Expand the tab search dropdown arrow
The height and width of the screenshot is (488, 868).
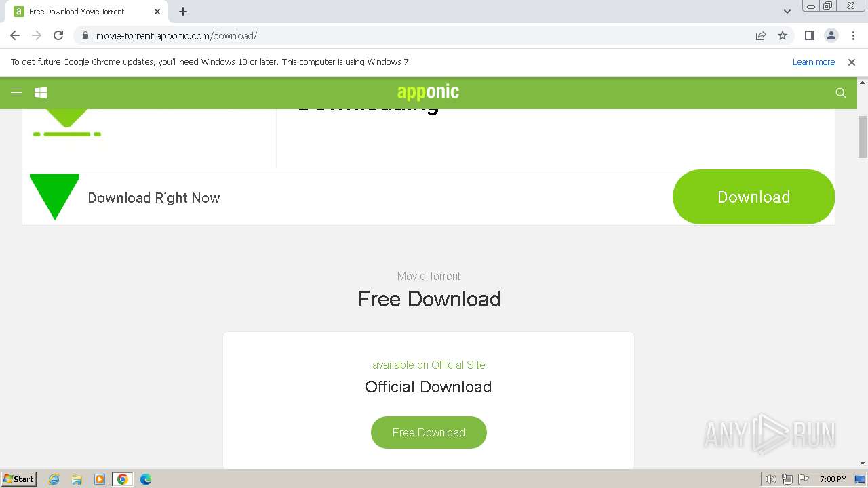coord(787,12)
